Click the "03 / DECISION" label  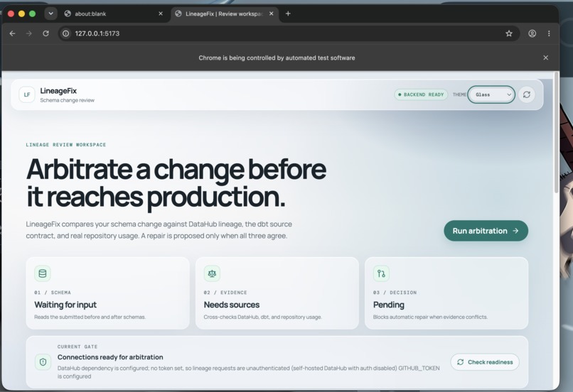pos(395,293)
